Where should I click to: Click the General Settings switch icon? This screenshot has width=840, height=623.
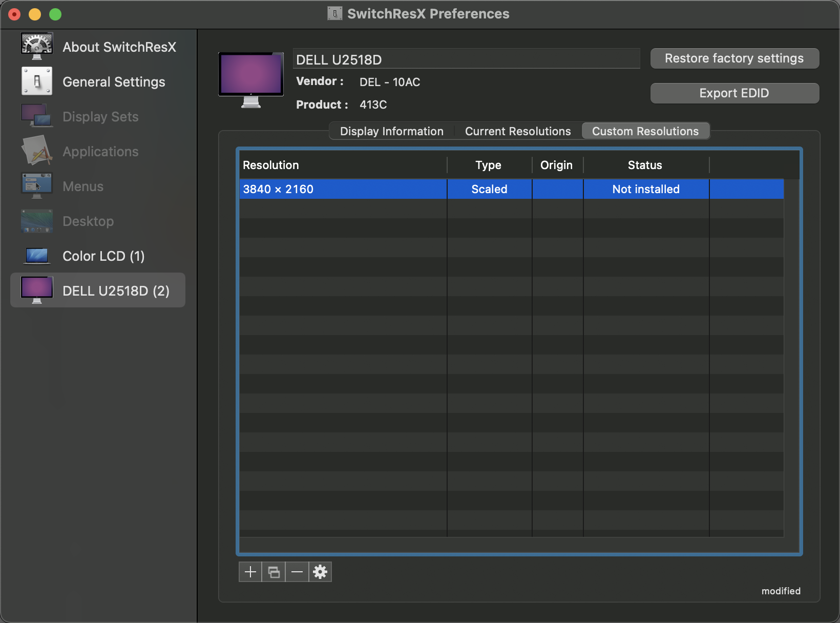point(37,81)
